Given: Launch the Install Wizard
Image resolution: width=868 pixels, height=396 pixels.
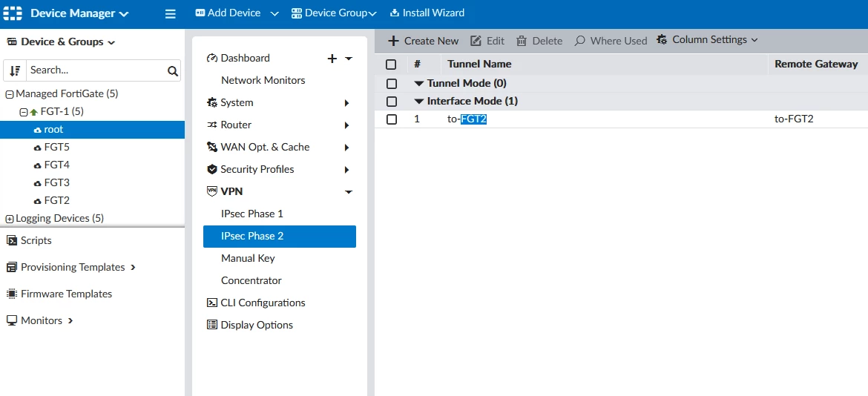Looking at the screenshot, I should click(427, 13).
